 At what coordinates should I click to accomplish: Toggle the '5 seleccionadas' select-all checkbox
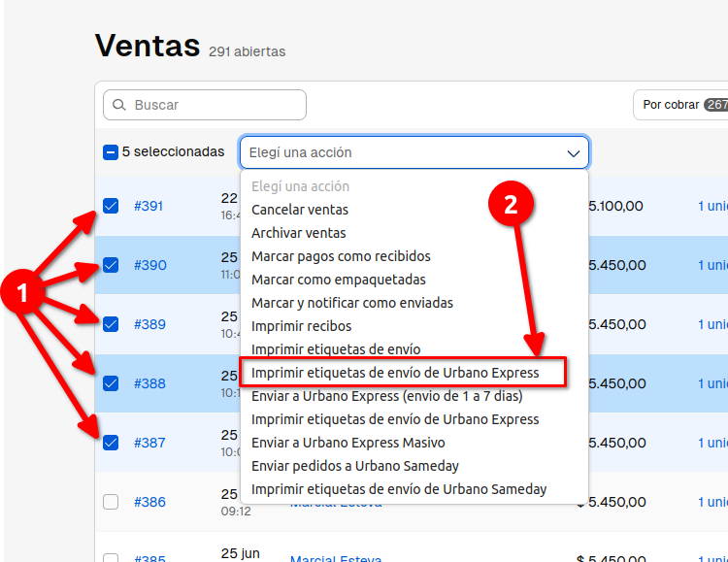click(111, 152)
